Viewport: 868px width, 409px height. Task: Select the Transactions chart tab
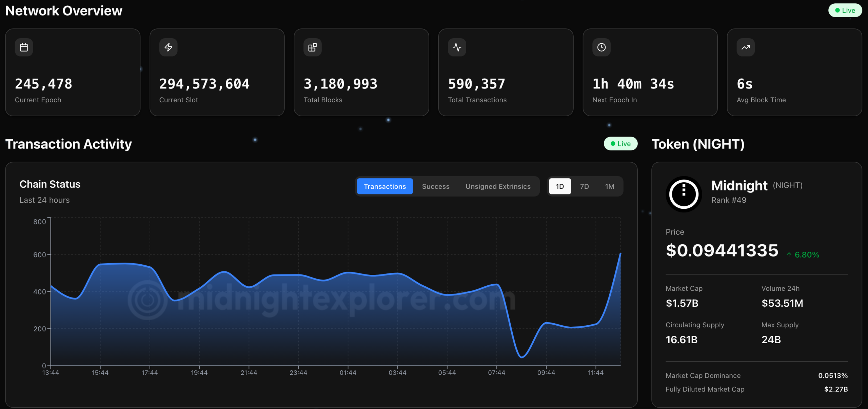(385, 186)
